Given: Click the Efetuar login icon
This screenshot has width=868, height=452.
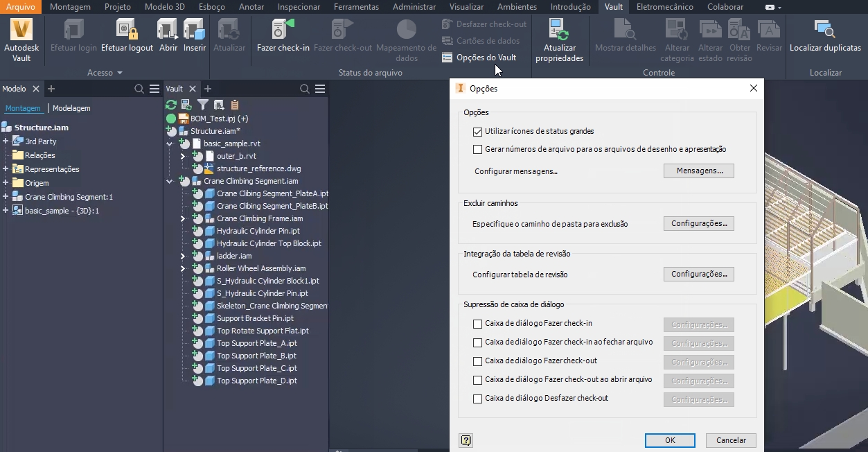Looking at the screenshot, I should pos(74,30).
